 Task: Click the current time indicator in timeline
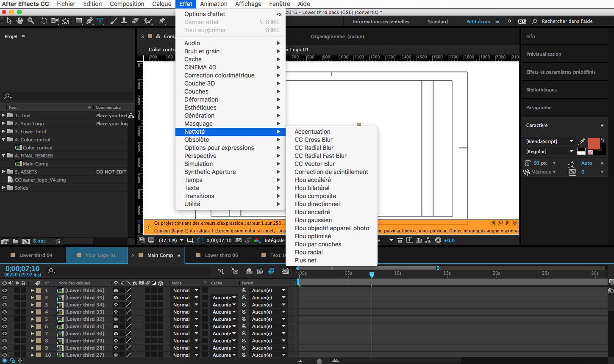coord(372,275)
